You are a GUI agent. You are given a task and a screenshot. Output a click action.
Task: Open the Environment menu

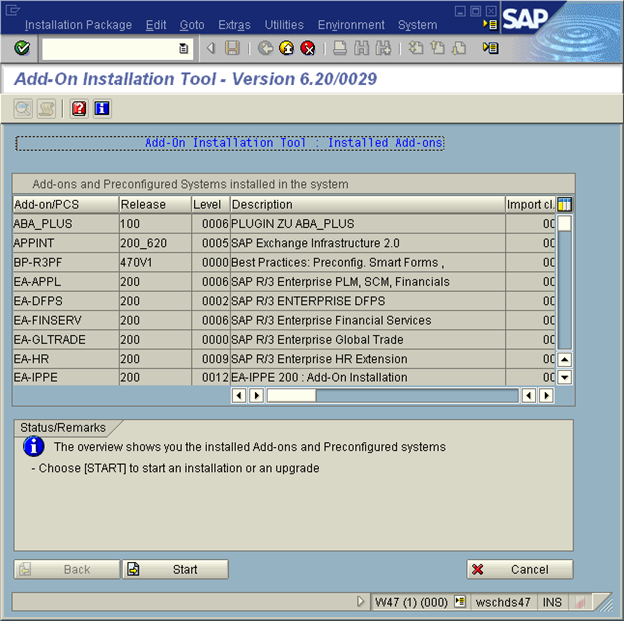pos(351,25)
